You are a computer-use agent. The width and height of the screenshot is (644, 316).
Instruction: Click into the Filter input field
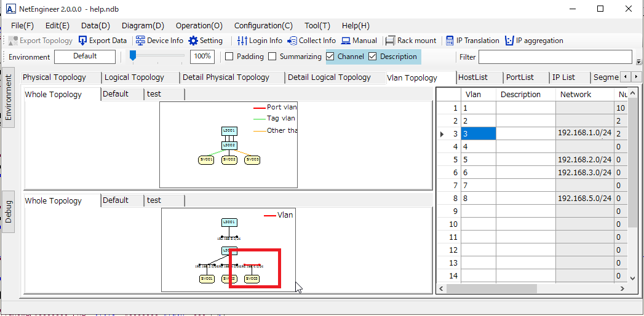click(x=555, y=57)
